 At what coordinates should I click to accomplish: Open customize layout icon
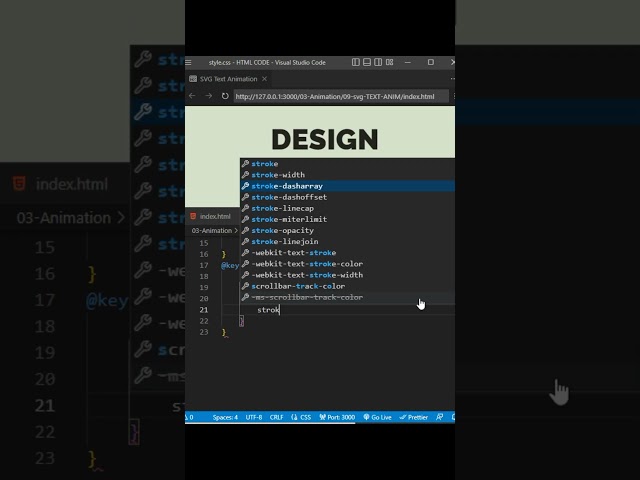point(389,62)
